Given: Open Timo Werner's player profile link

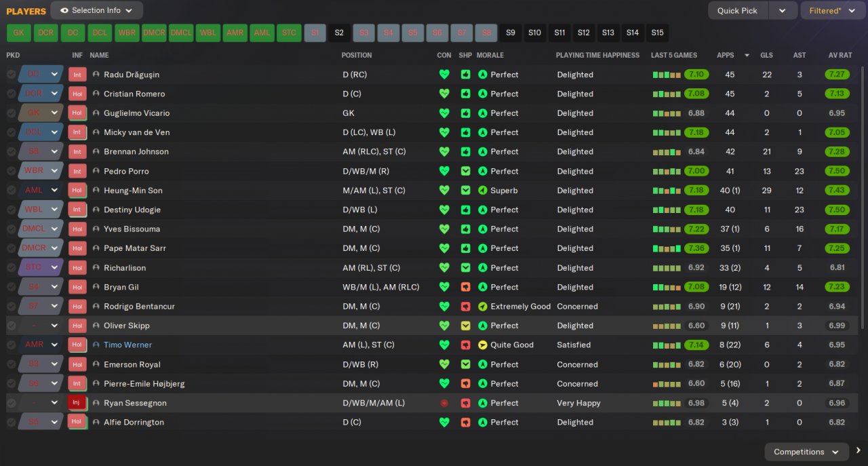Looking at the screenshot, I should [x=128, y=345].
